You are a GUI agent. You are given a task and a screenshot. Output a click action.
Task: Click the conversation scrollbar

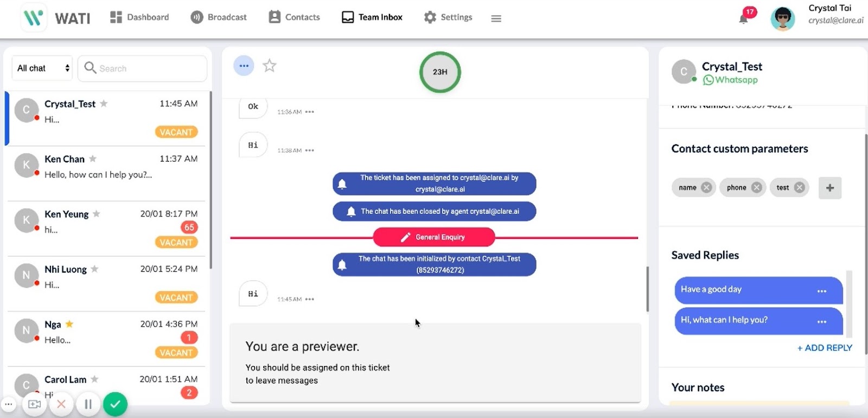coord(647,289)
